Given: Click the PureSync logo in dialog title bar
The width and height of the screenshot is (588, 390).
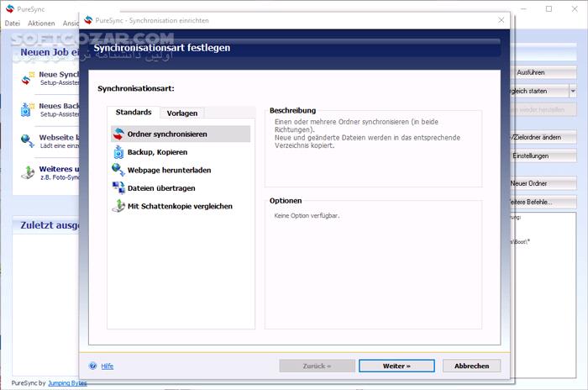Looking at the screenshot, I should pyautogui.click(x=88, y=20).
